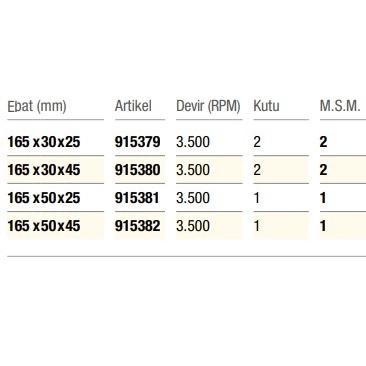Click the 3.500 RPM value for 915379

193,142
